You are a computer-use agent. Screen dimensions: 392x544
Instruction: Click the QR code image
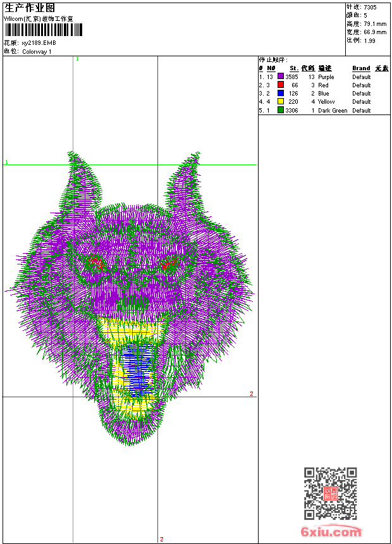tap(330, 493)
